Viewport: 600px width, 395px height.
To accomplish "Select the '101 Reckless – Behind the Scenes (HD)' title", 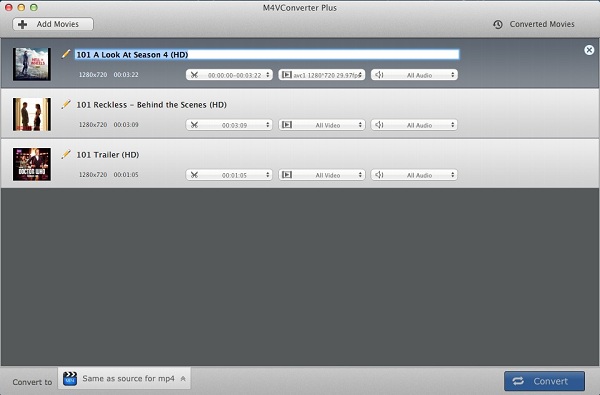I will click(x=152, y=104).
